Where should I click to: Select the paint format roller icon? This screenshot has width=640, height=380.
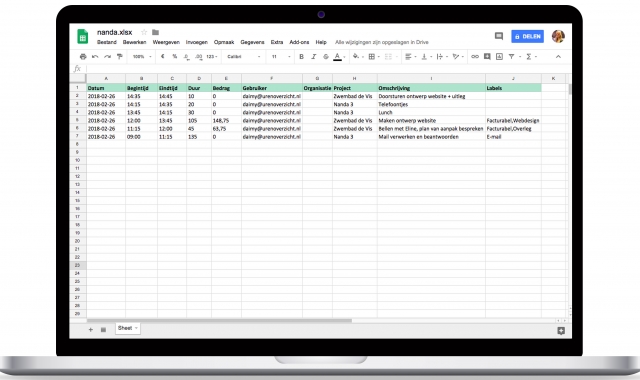pyautogui.click(x=120, y=57)
